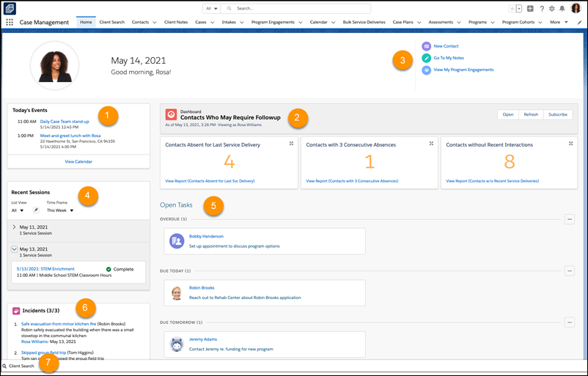
Task: Open the Daily Case Team stand-up event
Action: (65, 122)
